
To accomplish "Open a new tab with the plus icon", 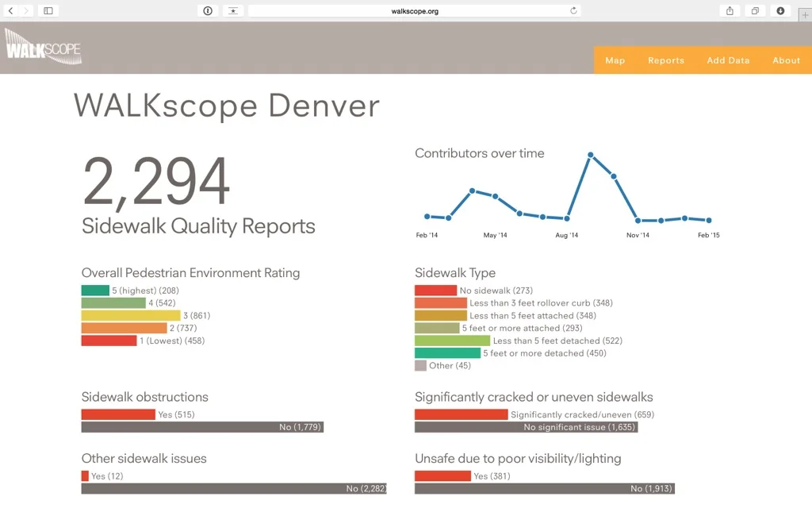I will click(x=805, y=15).
